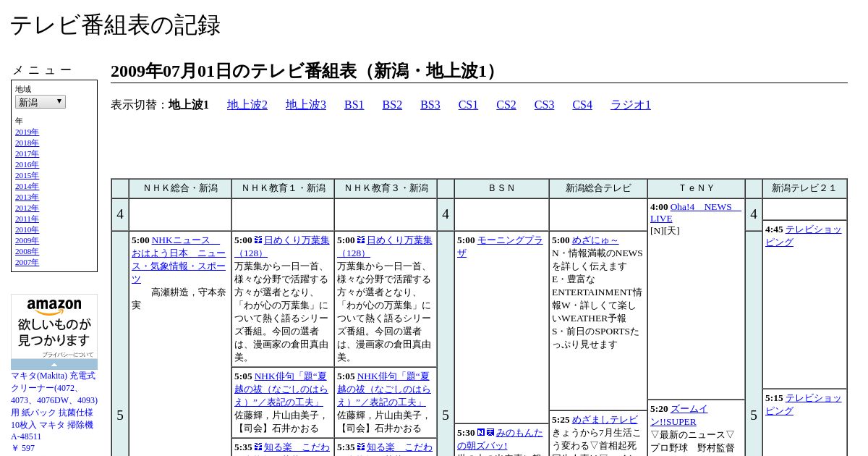868x456 pixels.
Task: Open the 2016年 year link
Action: pos(27,164)
